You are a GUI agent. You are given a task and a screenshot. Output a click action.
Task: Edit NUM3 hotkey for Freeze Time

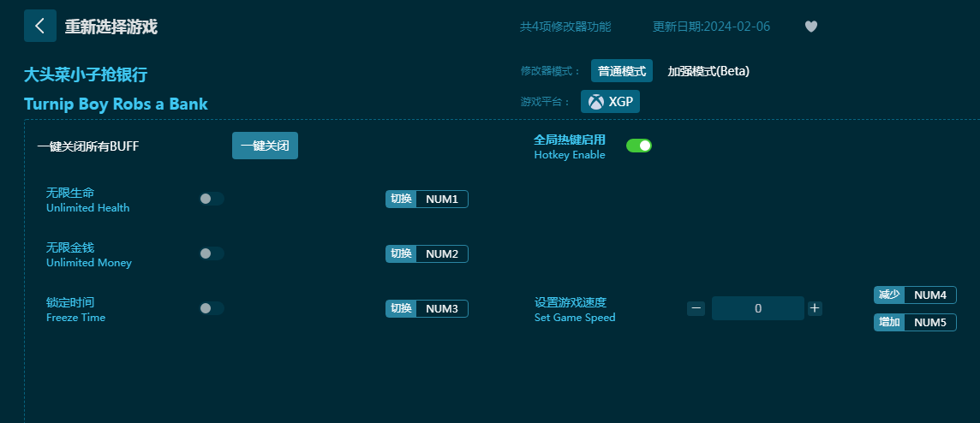pyautogui.click(x=441, y=309)
